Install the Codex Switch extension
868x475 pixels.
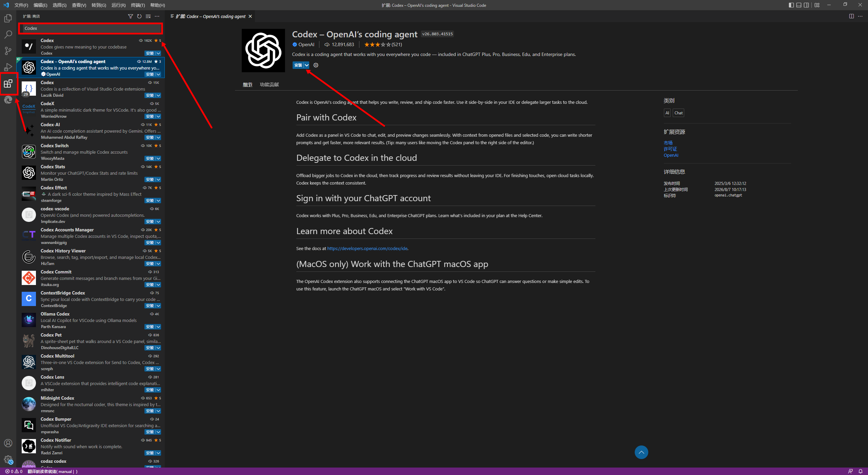150,158
